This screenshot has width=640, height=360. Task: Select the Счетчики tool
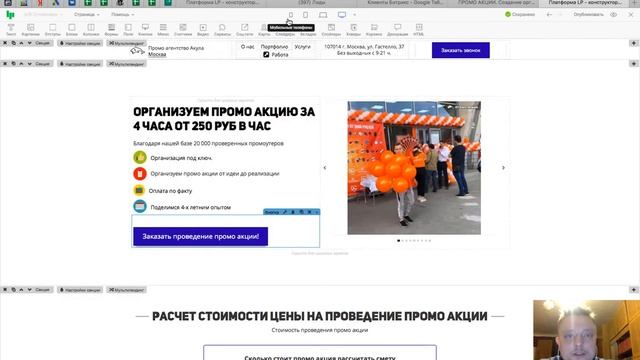tap(183, 30)
